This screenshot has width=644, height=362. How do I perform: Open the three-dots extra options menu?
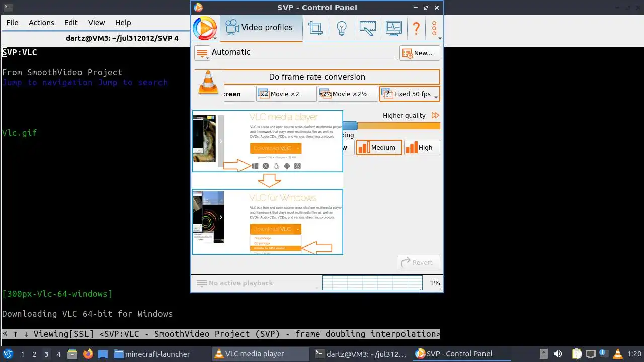434,28
